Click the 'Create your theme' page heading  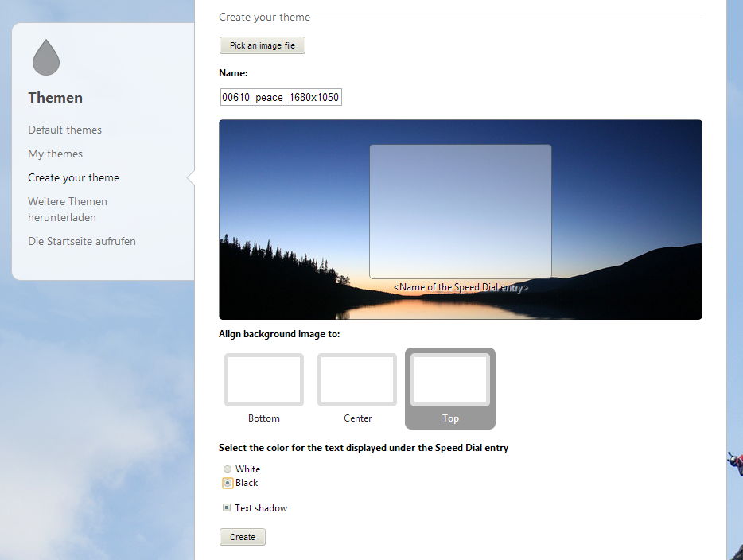coord(264,17)
